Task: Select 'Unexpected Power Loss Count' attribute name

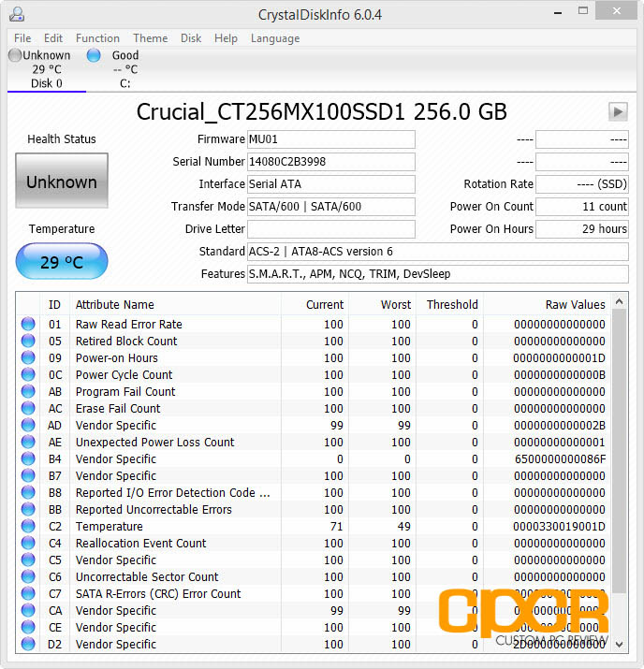Action: [155, 442]
